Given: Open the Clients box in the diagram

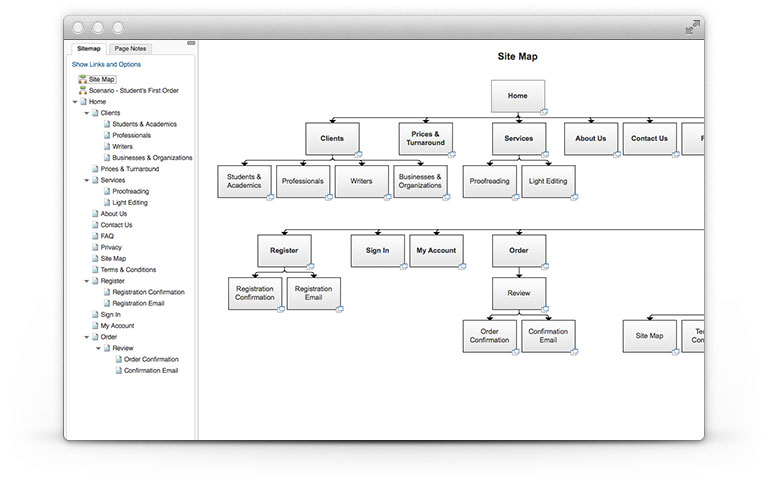Looking at the screenshot, I should [x=332, y=139].
